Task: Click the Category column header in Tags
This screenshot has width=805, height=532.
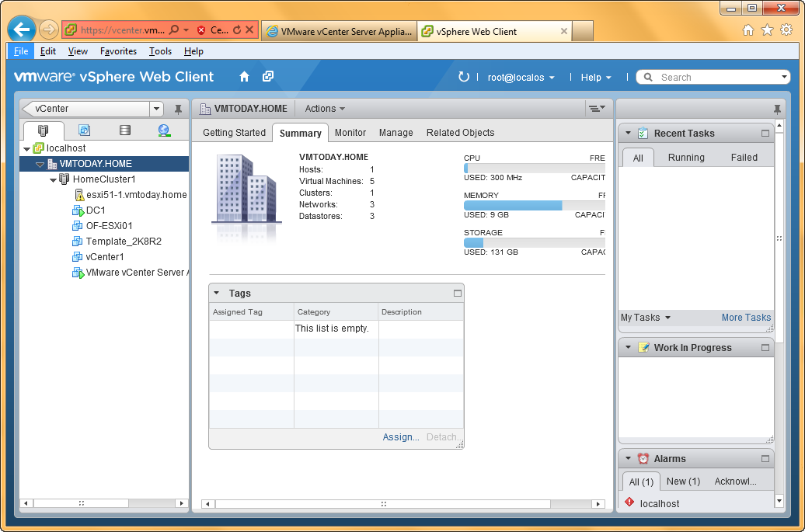Action: point(336,312)
